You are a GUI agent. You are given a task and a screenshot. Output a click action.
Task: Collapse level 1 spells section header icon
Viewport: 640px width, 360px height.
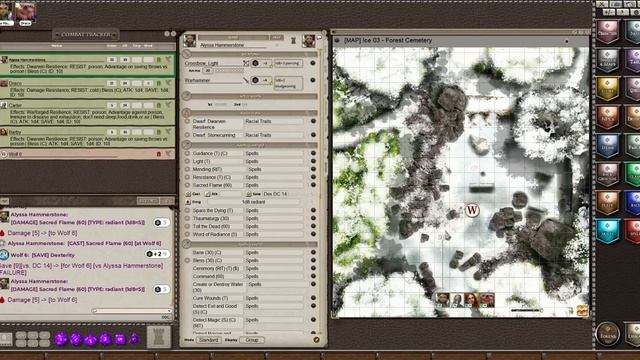pos(187,244)
